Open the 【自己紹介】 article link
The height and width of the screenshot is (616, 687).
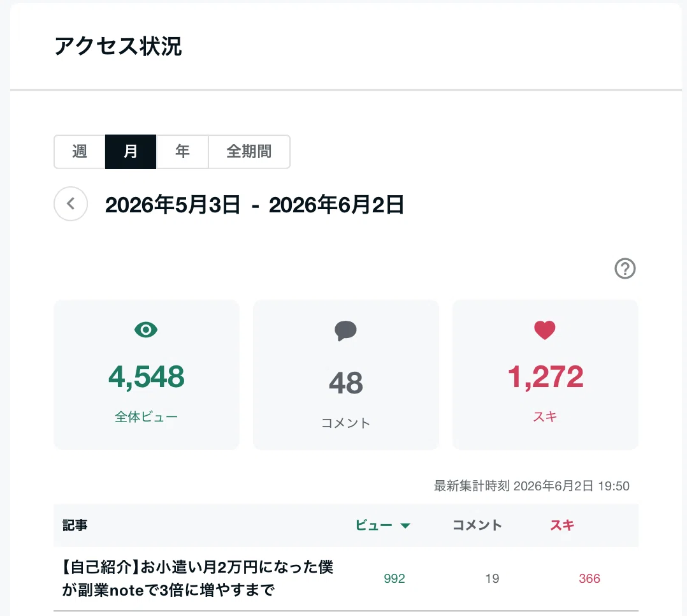coord(198,578)
